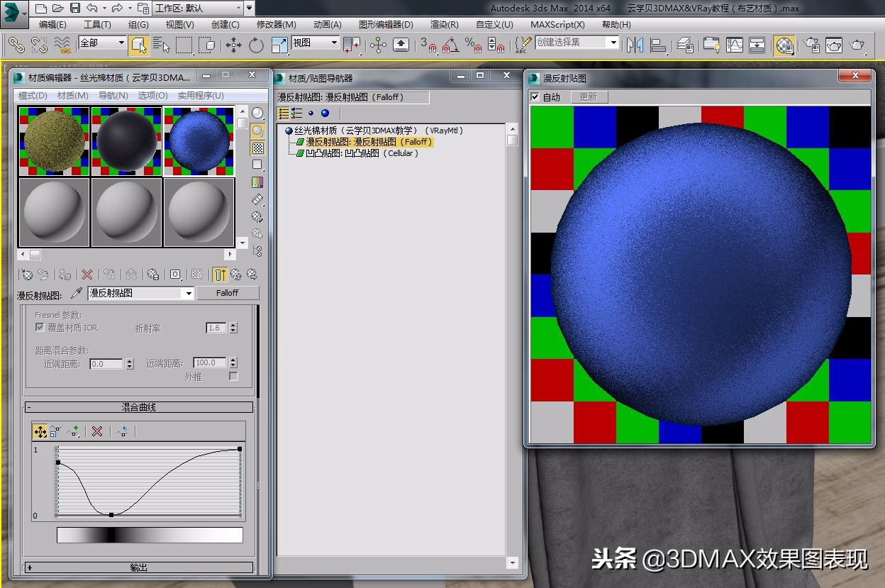885x588 pixels.
Task: Uncheck the 自动 checkbox in 漫反射贴图 window
Action: [535, 97]
